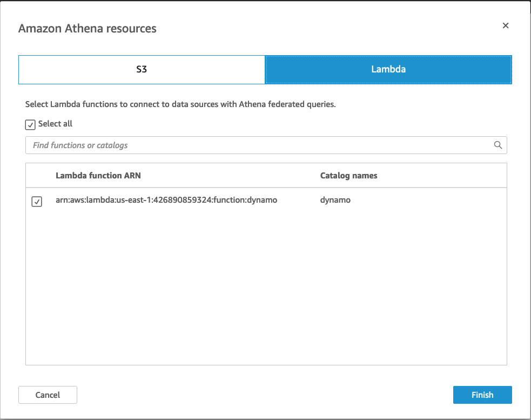Click the dynamo catalog name cell
Screen dimensions: 531x420
click(x=335, y=200)
